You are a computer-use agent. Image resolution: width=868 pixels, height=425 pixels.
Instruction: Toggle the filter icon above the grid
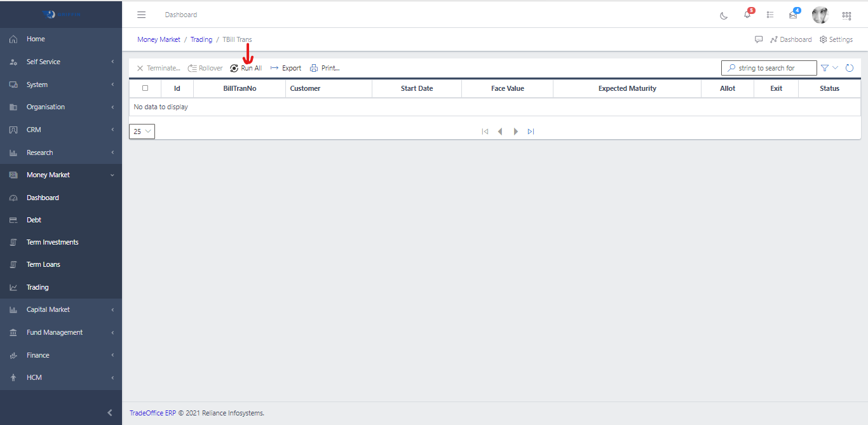pyautogui.click(x=824, y=67)
